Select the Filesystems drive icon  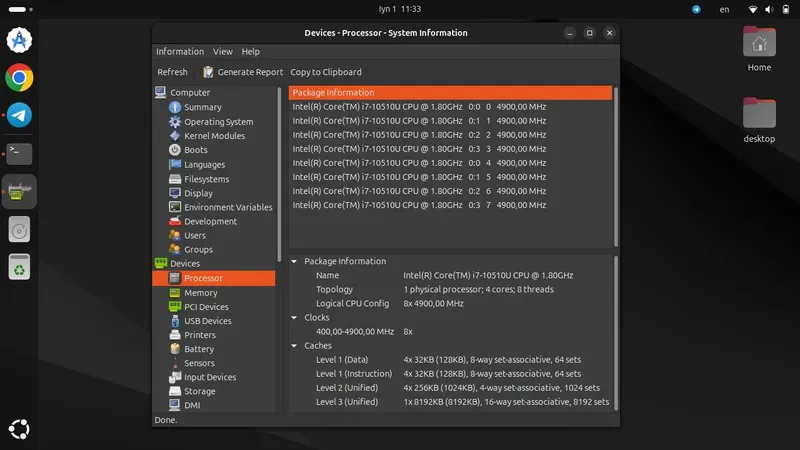174,179
